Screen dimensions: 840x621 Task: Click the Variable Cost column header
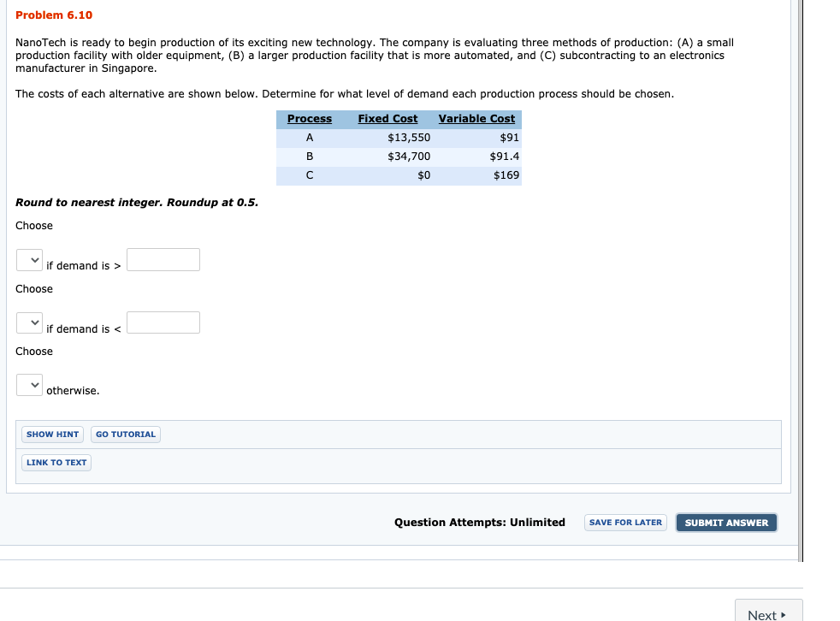(x=476, y=118)
